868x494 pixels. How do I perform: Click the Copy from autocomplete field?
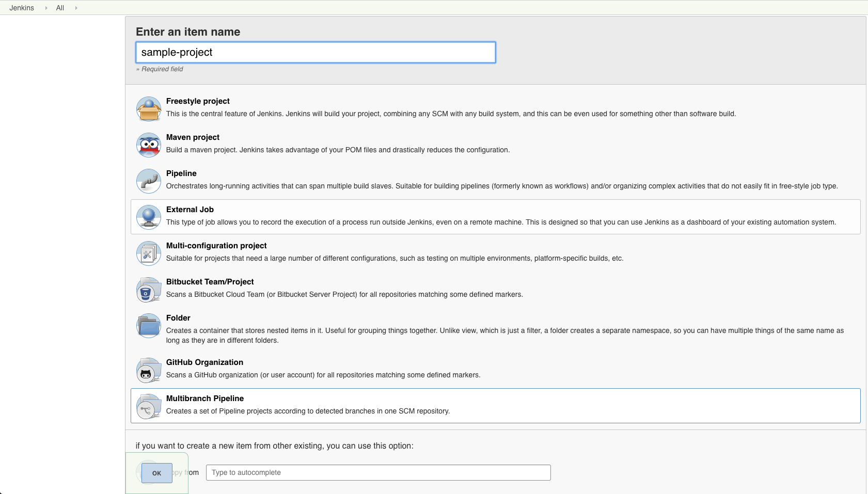click(378, 472)
